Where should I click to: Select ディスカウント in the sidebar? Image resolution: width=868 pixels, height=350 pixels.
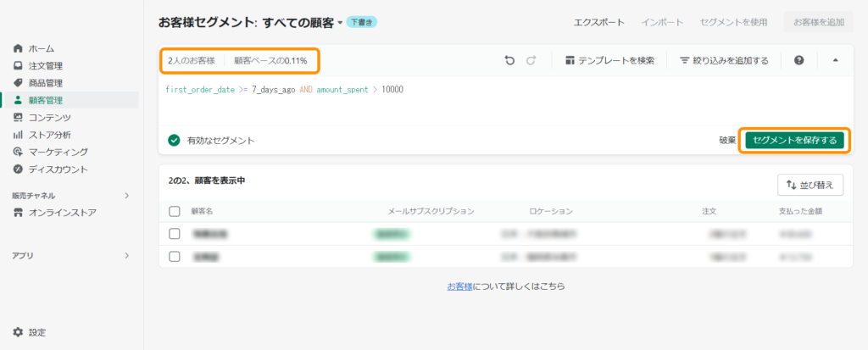pos(58,169)
